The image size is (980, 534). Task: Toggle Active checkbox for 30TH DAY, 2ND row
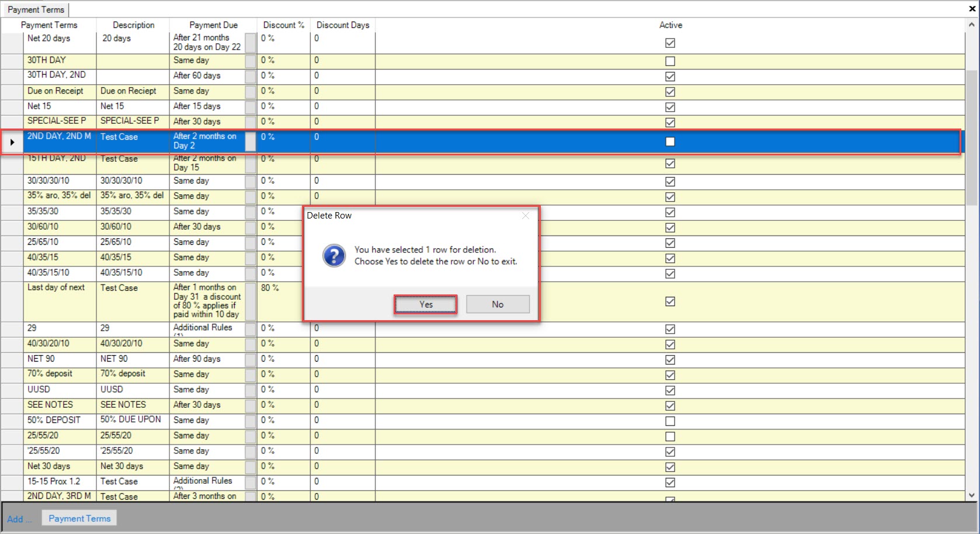pyautogui.click(x=670, y=77)
